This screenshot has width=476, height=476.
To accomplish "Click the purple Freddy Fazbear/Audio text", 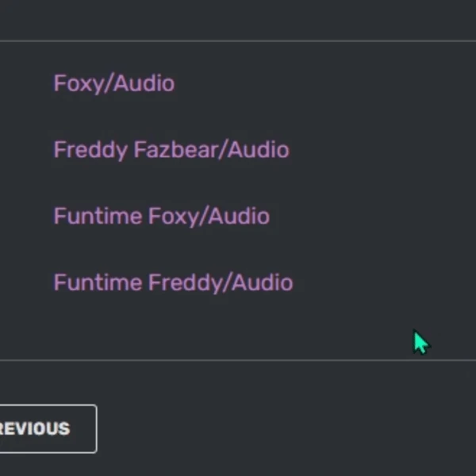I will [x=171, y=150].
